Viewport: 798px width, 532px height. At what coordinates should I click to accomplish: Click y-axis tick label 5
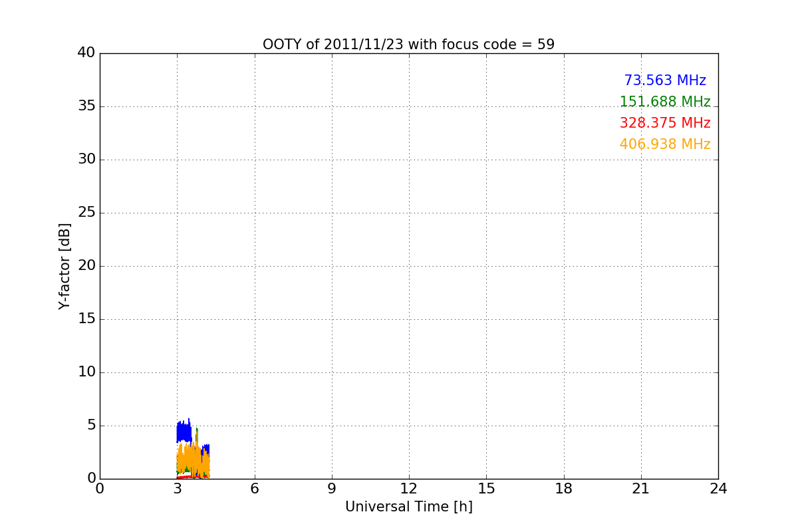click(x=91, y=426)
